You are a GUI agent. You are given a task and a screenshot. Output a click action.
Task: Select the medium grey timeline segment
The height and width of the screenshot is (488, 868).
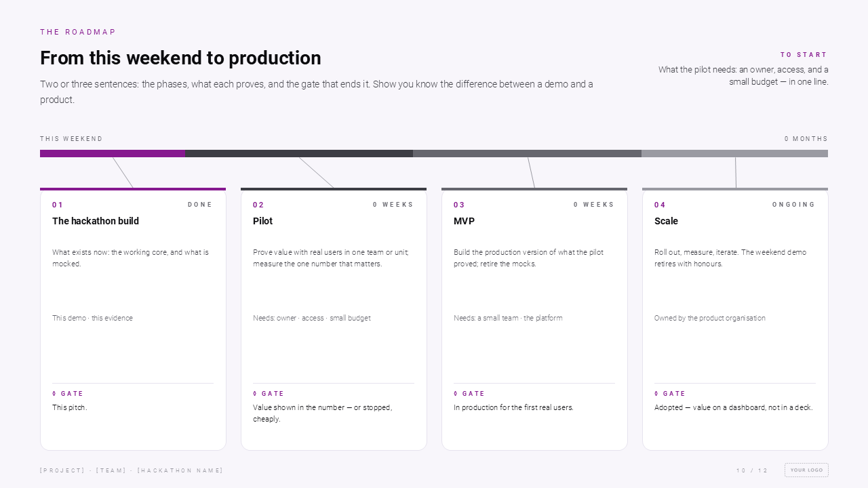coord(527,153)
